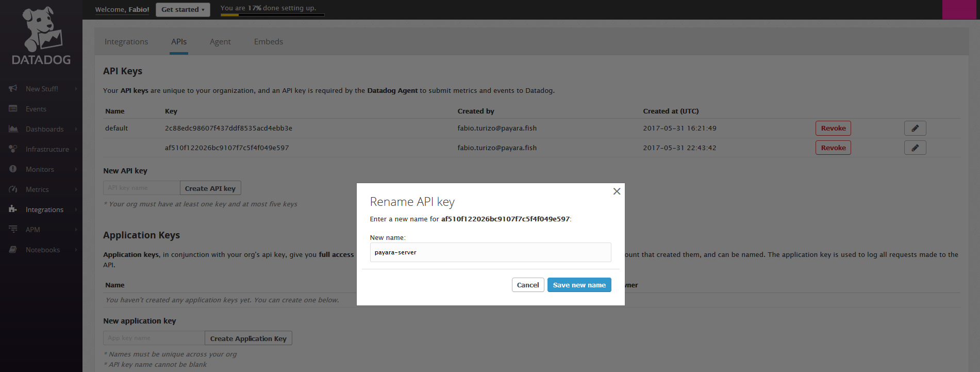
Task: Click the 2017-05-31 16:21:49 timestamp
Action: click(x=679, y=128)
